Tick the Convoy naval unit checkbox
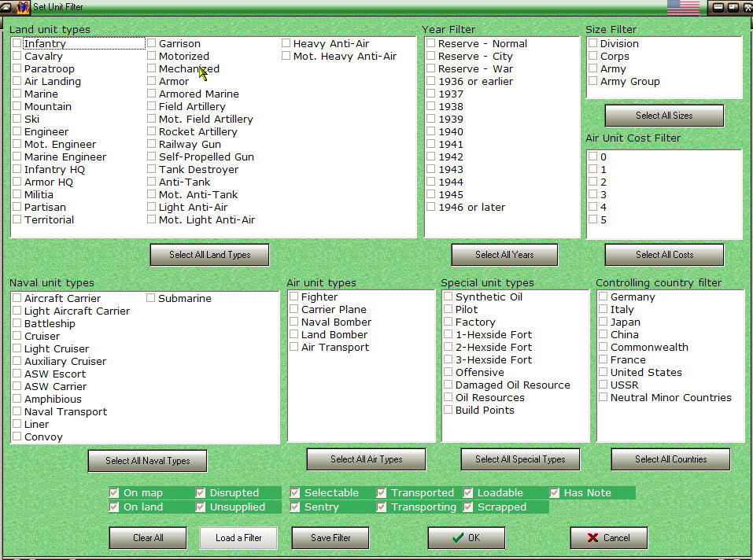This screenshot has height=560, width=753. pos(17,437)
